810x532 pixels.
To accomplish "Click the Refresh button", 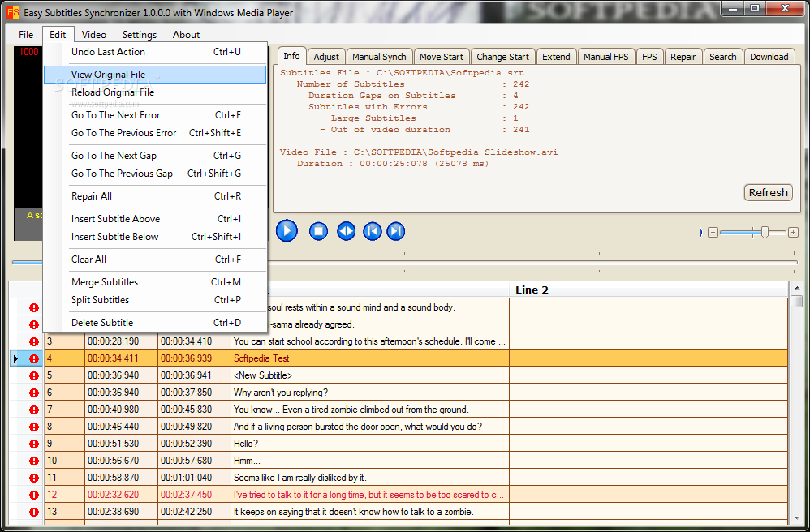I will coord(769,192).
